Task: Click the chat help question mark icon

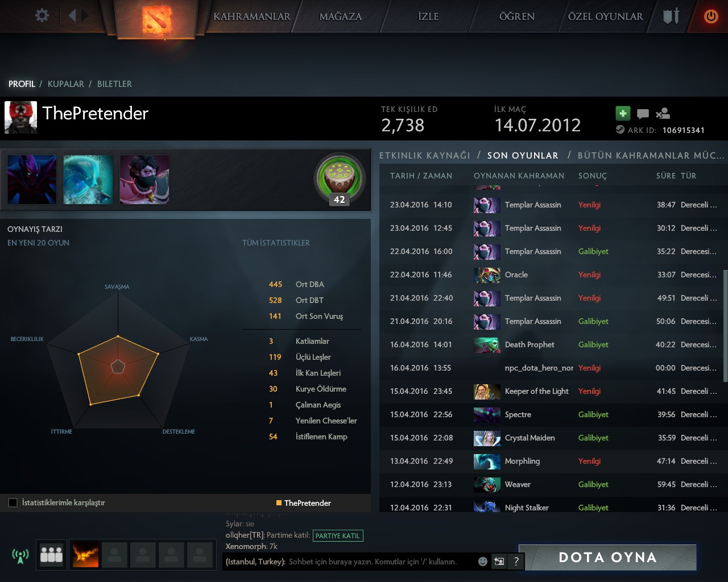Action: [x=516, y=562]
